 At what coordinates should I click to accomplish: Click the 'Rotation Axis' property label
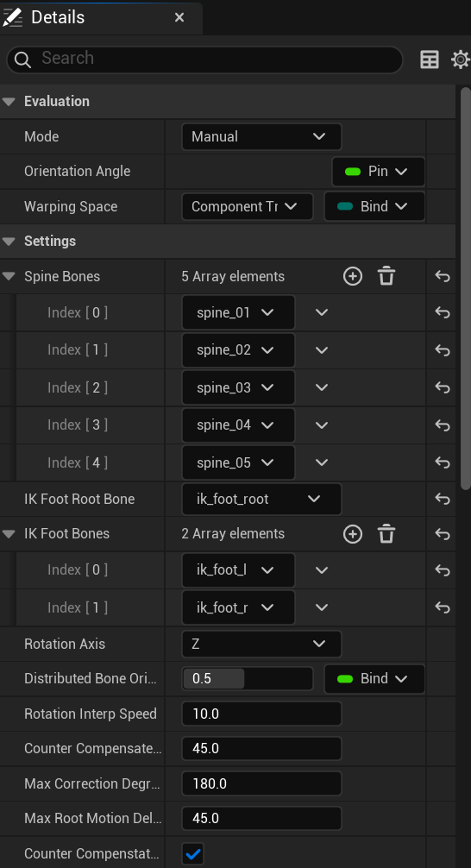coord(65,644)
